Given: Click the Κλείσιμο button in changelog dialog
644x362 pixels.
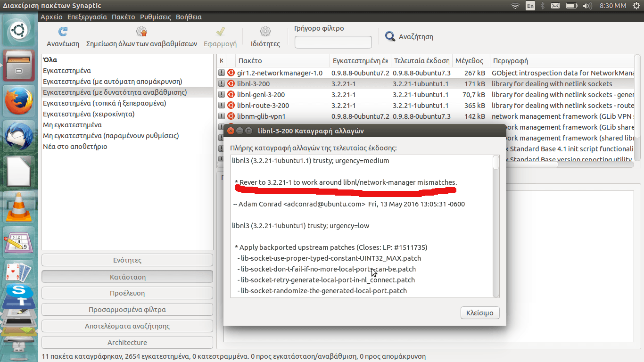Looking at the screenshot, I should point(479,313).
